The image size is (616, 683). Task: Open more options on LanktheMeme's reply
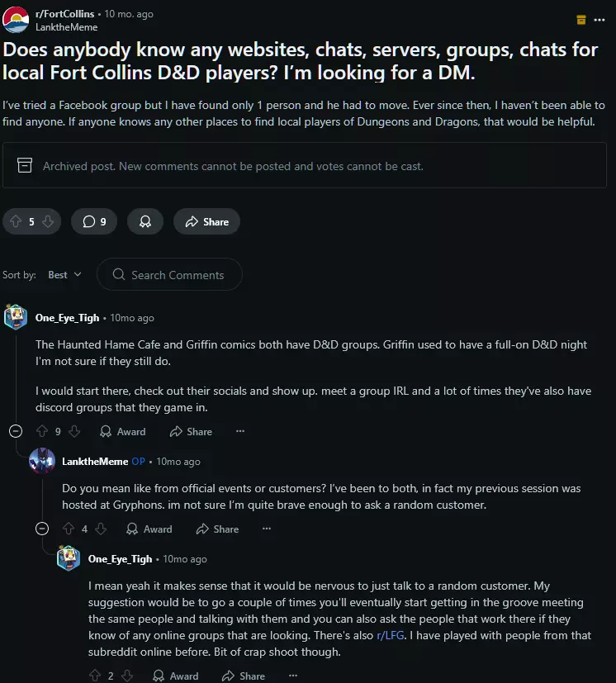(267, 529)
